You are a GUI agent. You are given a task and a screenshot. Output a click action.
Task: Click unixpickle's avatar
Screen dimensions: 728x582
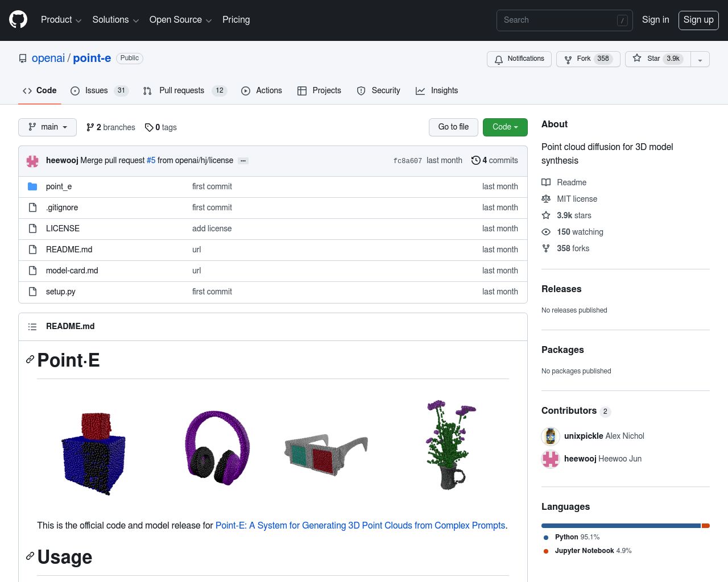[x=551, y=436]
